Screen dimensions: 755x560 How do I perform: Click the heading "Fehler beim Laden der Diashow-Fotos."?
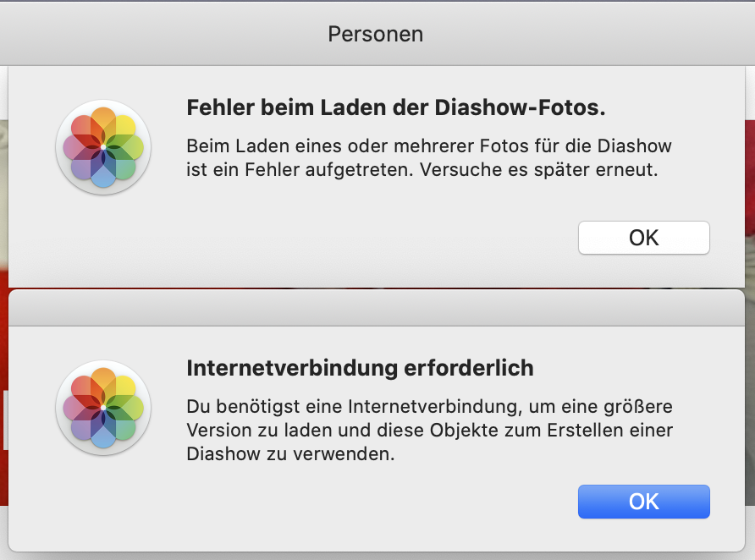[x=396, y=108]
